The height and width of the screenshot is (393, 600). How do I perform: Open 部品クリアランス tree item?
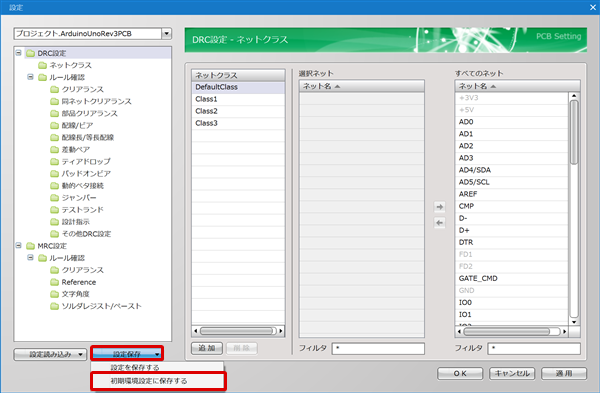(x=90, y=113)
